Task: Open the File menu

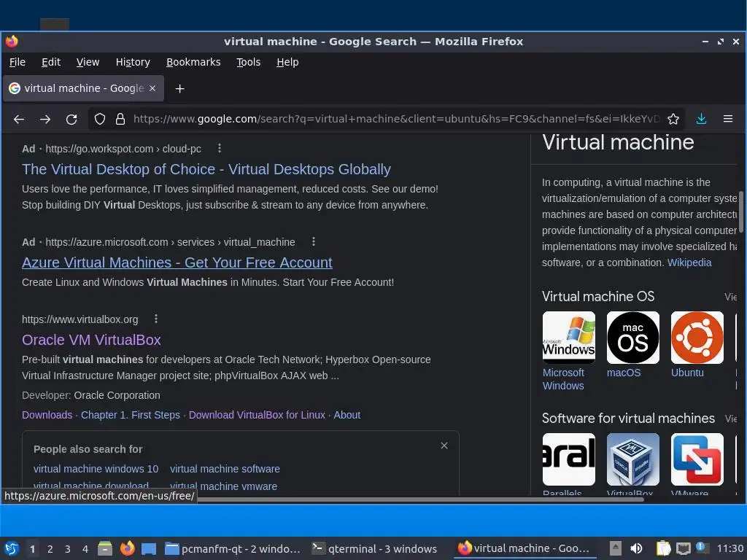Action: (x=18, y=62)
